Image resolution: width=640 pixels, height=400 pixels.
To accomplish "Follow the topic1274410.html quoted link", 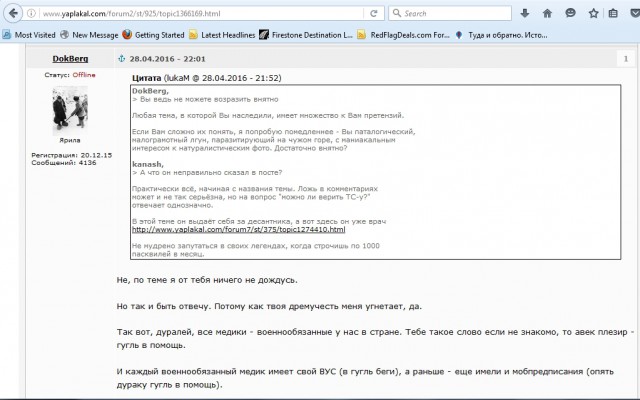I will 238,230.
